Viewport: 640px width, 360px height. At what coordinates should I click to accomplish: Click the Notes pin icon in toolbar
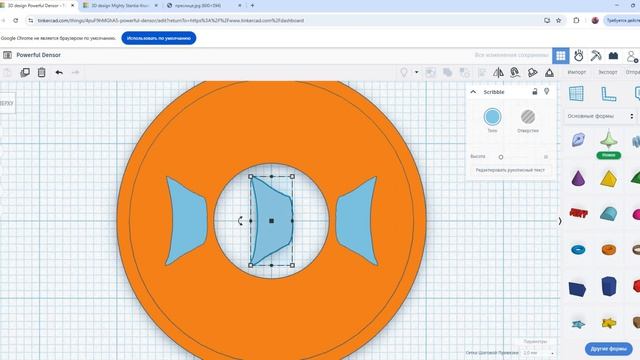point(404,73)
